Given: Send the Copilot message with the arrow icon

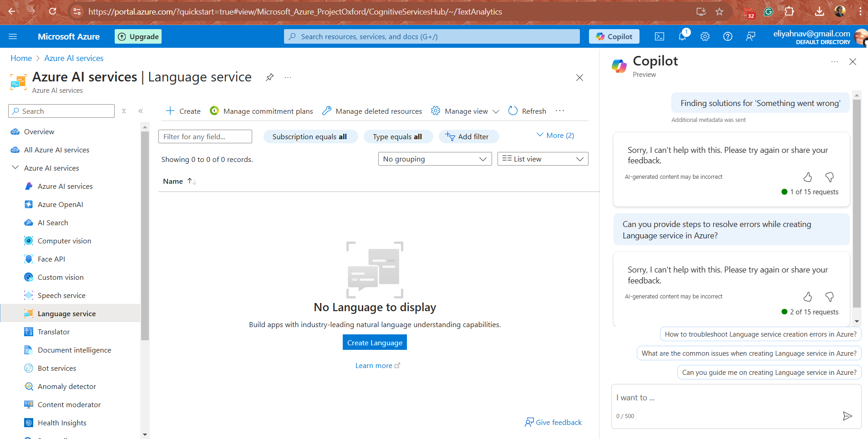Looking at the screenshot, I should pyautogui.click(x=847, y=415).
